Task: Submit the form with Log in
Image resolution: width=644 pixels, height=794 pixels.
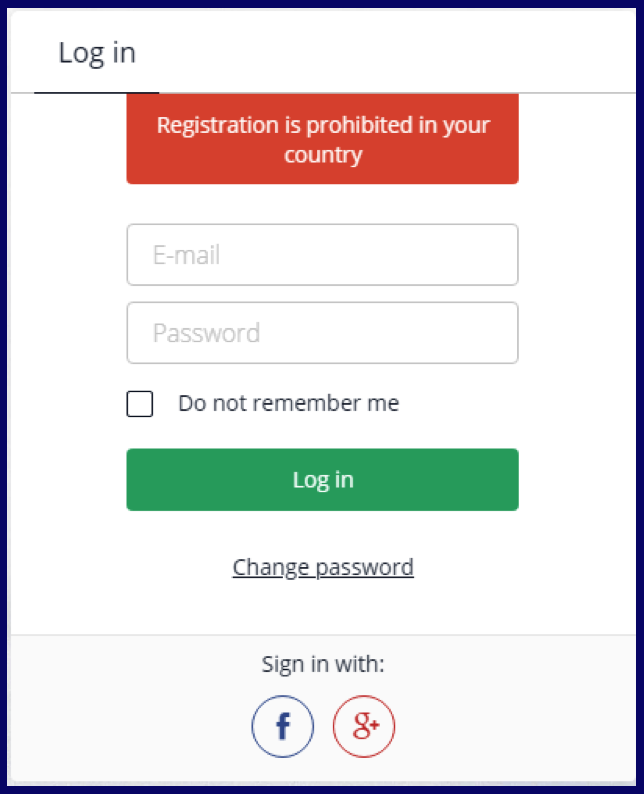Action: (x=323, y=480)
